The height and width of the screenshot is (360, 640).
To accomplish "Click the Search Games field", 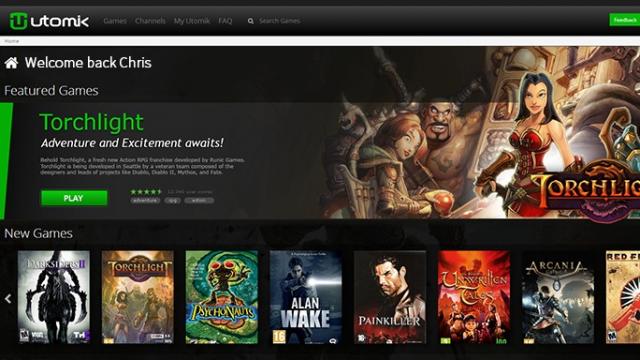I will click(x=280, y=21).
